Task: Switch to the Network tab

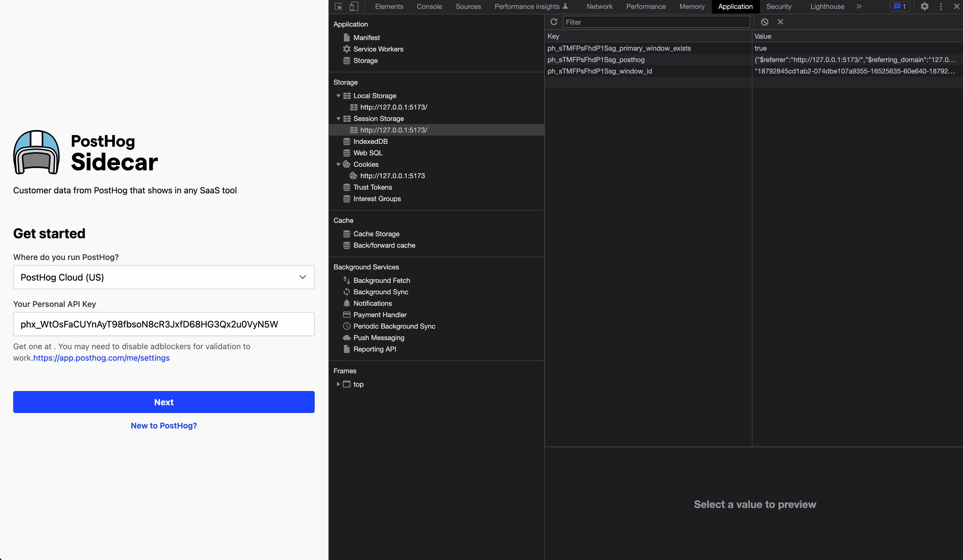Action: [599, 7]
